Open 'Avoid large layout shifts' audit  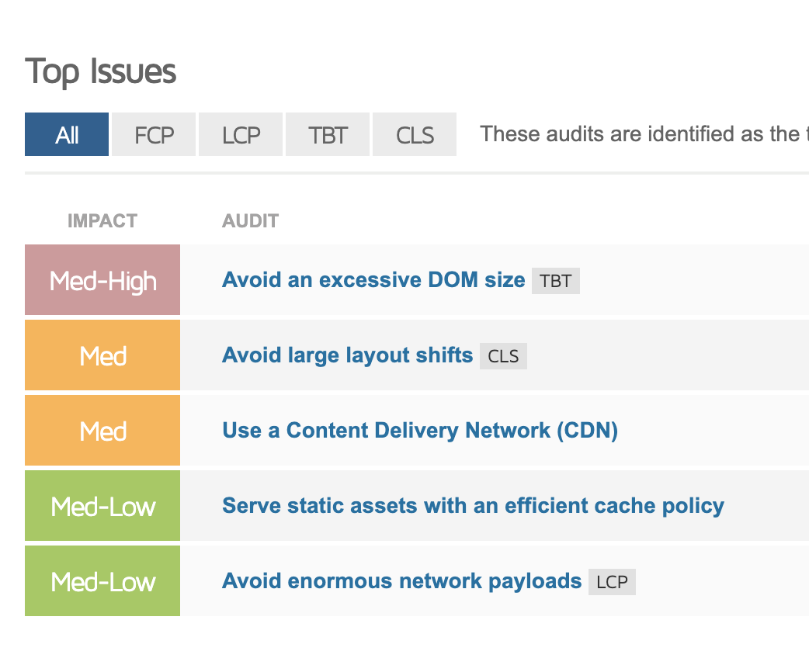pos(347,355)
